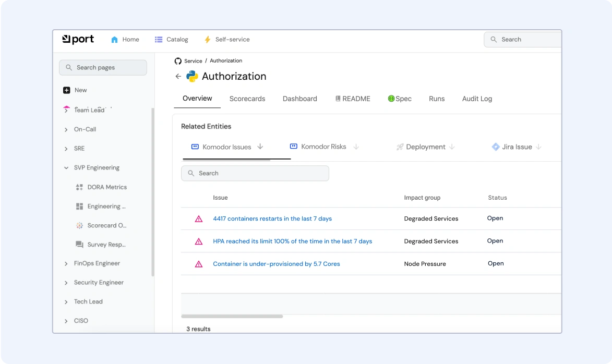Open HPA reached its limit issue link
Viewport: 612px width, 364px height.
point(292,241)
